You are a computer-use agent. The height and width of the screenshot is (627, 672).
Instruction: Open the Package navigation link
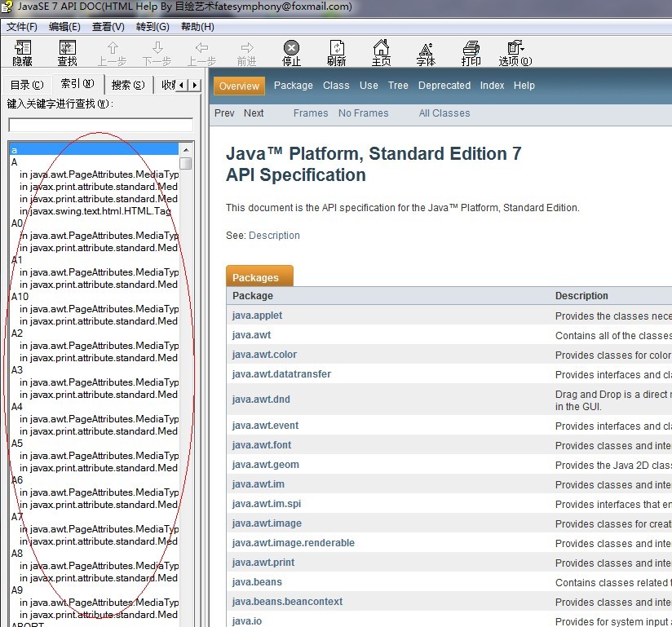294,86
